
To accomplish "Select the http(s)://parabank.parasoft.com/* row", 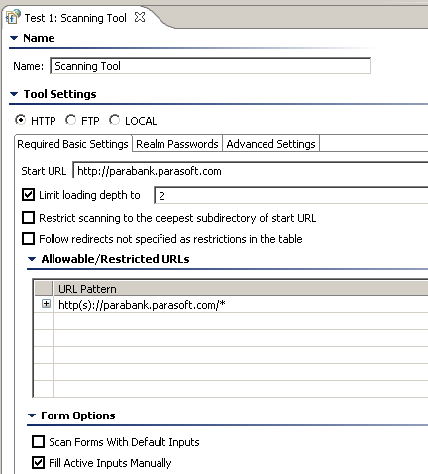I will [x=231, y=304].
